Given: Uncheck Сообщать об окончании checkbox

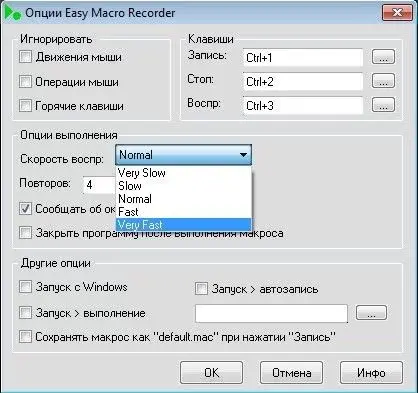Looking at the screenshot, I should [25, 209].
